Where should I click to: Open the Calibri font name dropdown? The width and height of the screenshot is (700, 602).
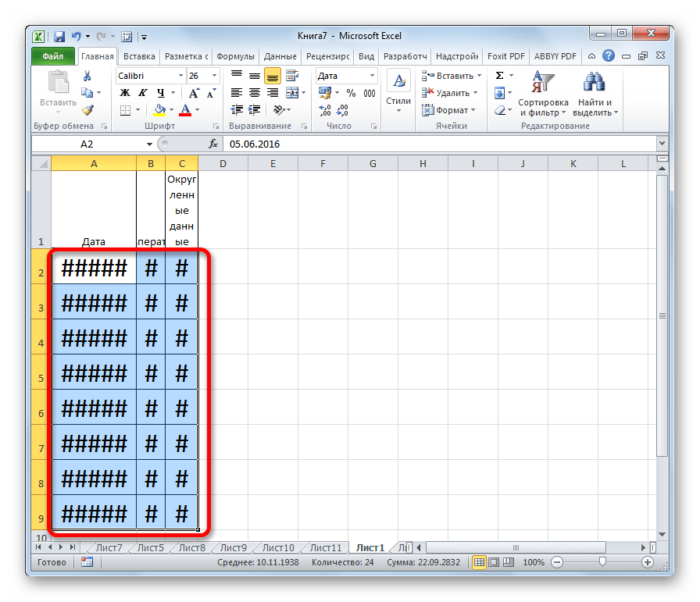click(x=180, y=76)
